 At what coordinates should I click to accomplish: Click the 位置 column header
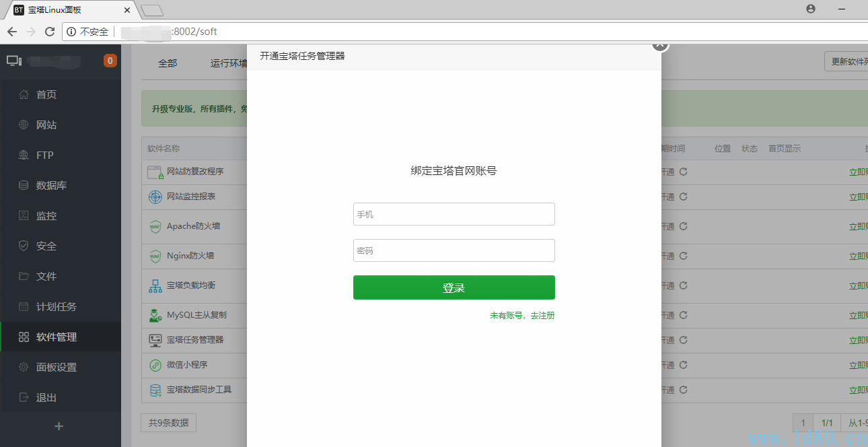723,149
